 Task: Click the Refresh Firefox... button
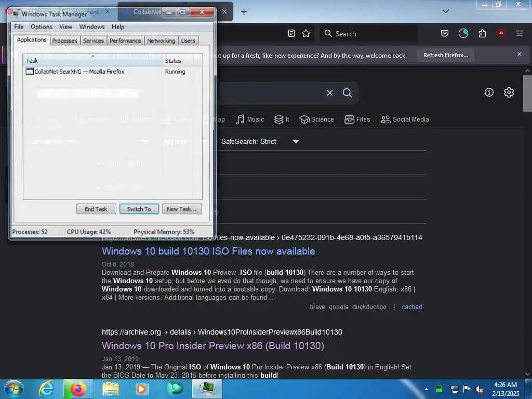[445, 55]
